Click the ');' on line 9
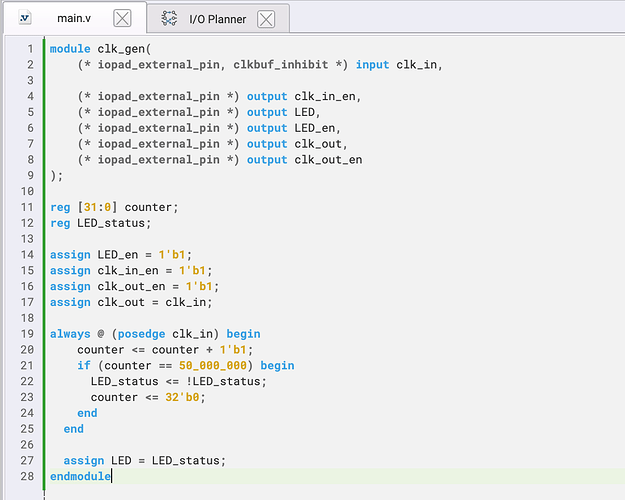This screenshot has height=500, width=625. [57, 175]
